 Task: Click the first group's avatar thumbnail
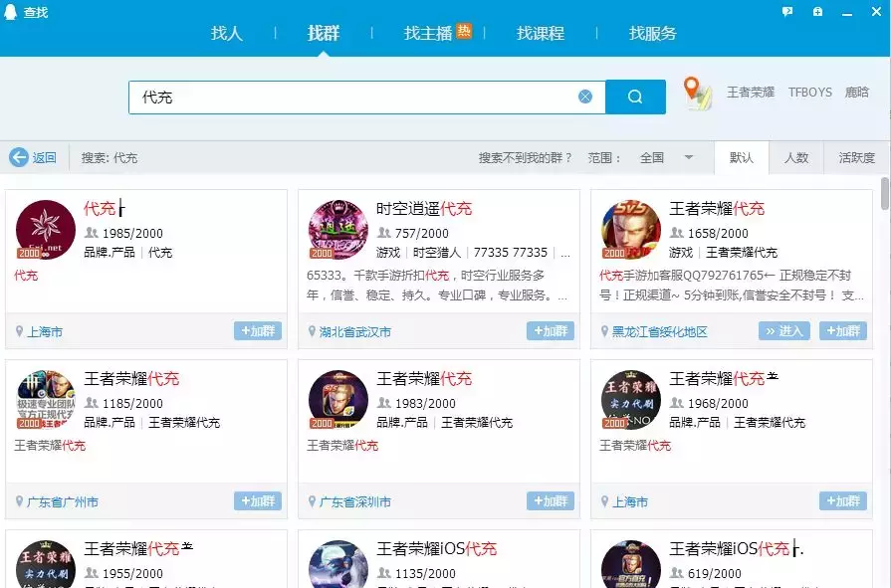click(45, 229)
